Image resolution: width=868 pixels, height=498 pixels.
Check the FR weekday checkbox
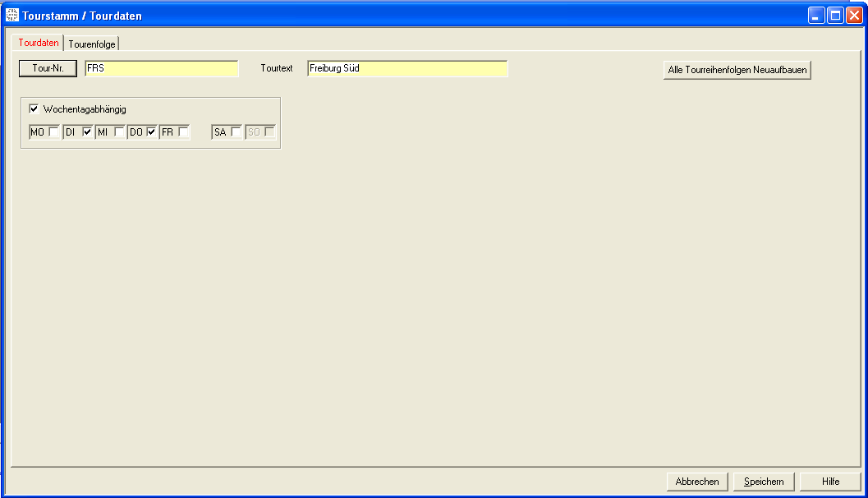point(183,131)
